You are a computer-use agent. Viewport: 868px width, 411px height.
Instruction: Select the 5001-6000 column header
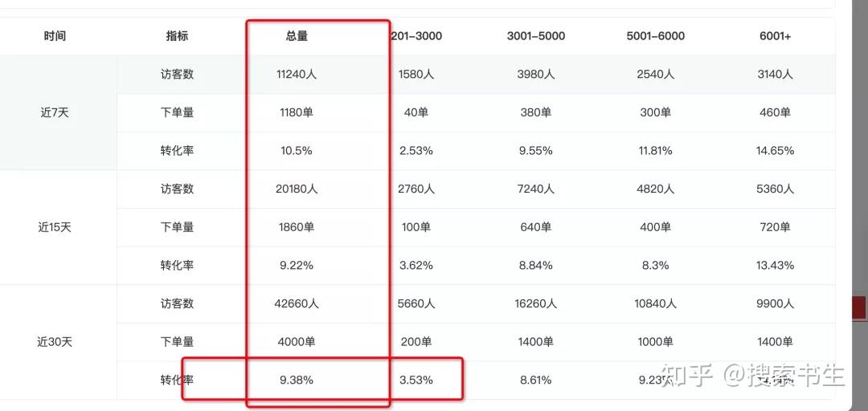656,36
